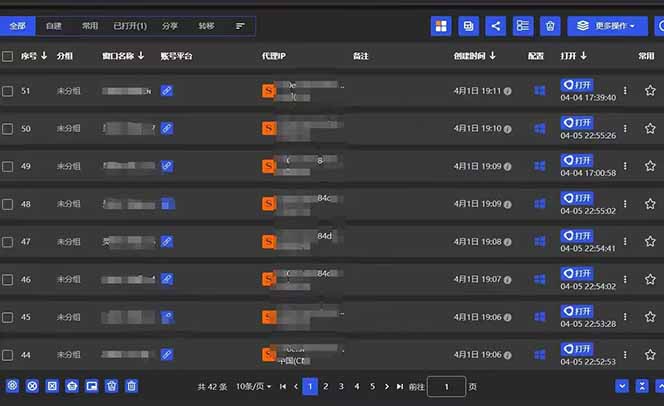Tick the checkbox for row 51

click(x=8, y=91)
